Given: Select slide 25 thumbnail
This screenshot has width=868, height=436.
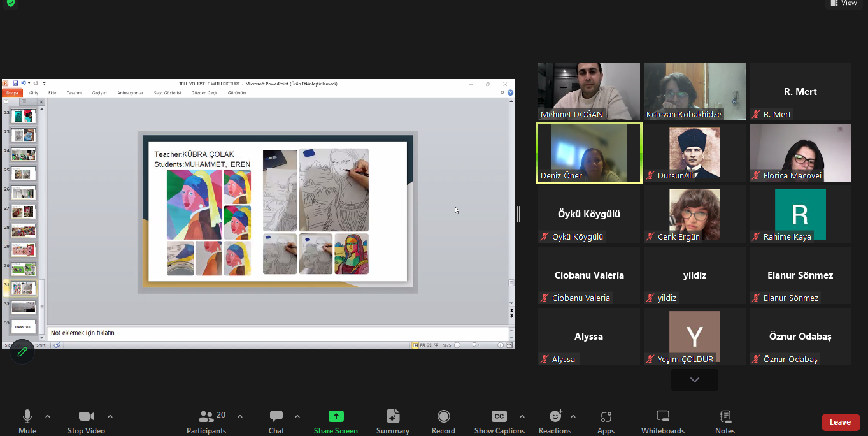Looking at the screenshot, I should tap(24, 173).
